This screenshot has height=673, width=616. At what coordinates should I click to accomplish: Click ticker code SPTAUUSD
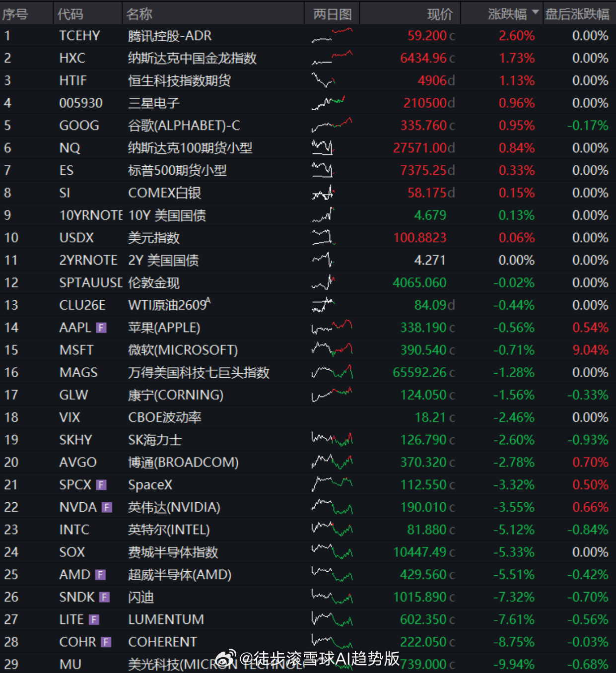pos(90,283)
